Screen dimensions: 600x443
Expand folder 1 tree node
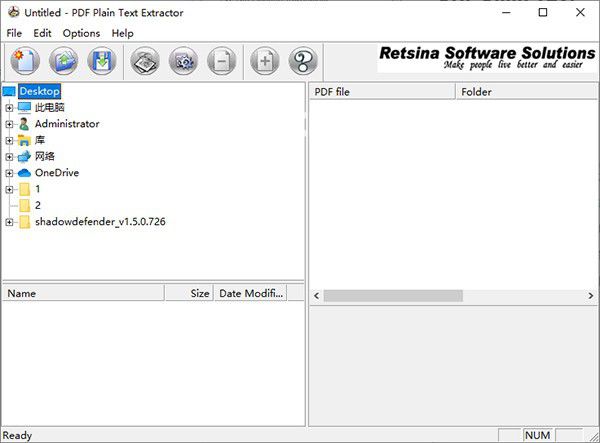click(x=9, y=189)
